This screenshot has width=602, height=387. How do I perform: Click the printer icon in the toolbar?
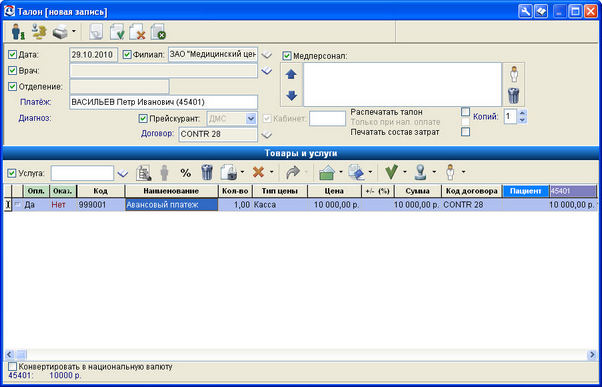pyautogui.click(x=60, y=32)
